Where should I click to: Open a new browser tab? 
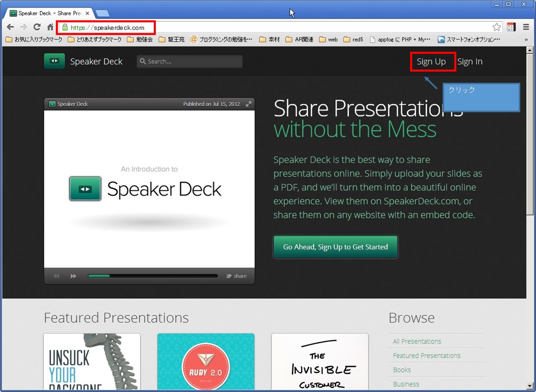pos(103,13)
